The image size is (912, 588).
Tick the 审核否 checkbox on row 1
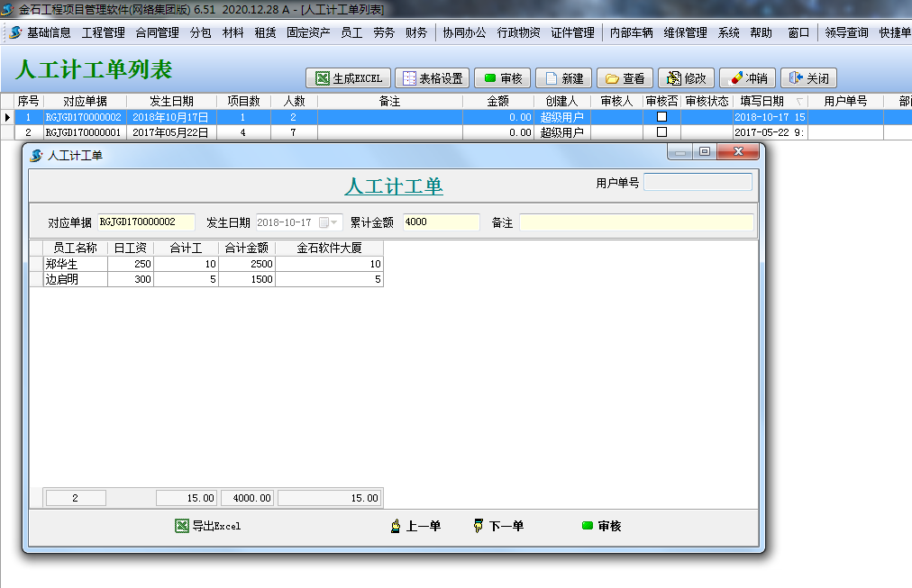click(x=664, y=115)
